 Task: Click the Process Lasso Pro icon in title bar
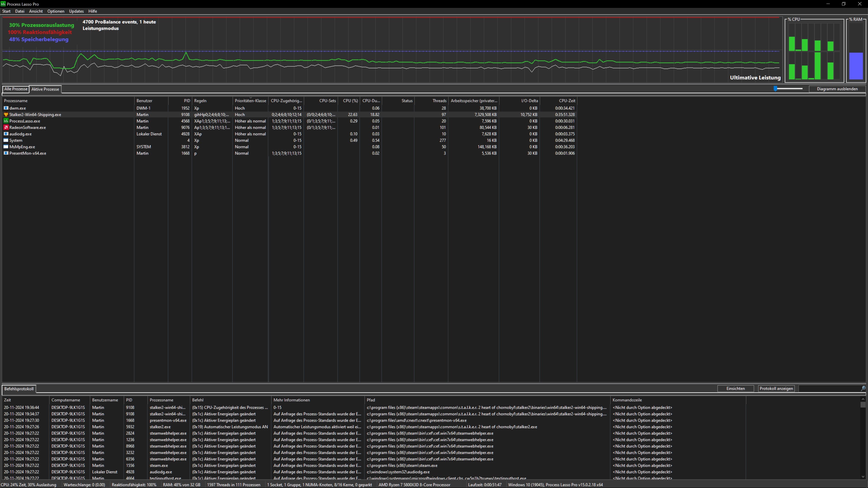[4, 4]
